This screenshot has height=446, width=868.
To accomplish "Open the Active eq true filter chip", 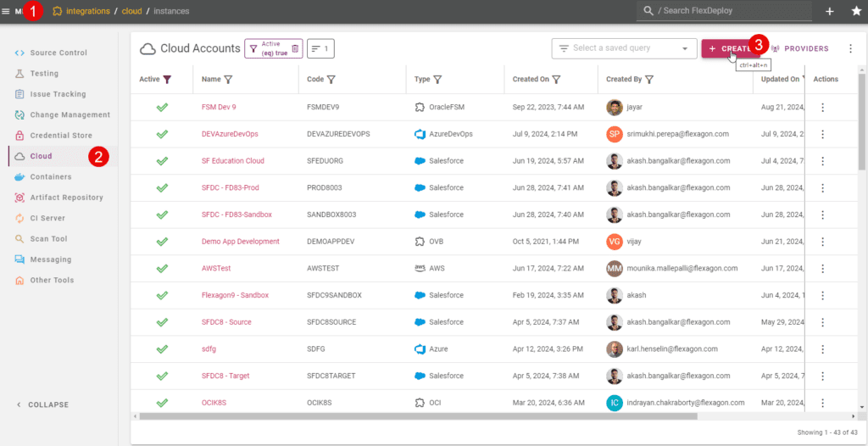I will tap(269, 49).
